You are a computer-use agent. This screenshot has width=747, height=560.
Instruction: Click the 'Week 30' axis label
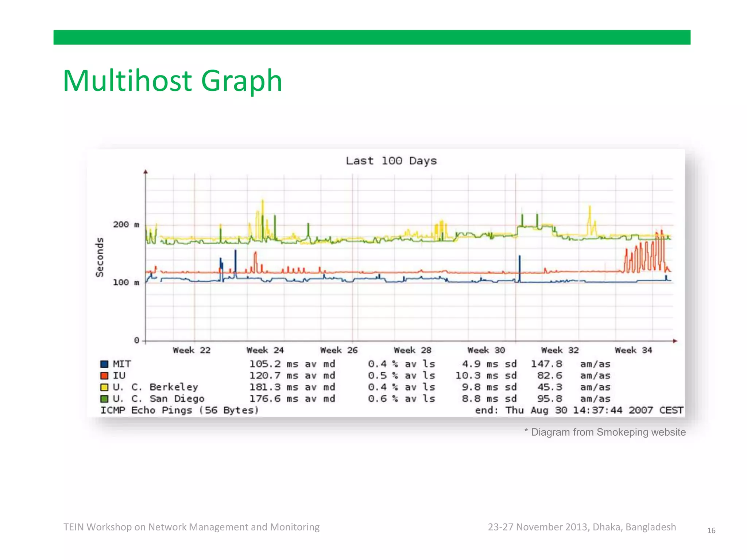click(x=486, y=350)
